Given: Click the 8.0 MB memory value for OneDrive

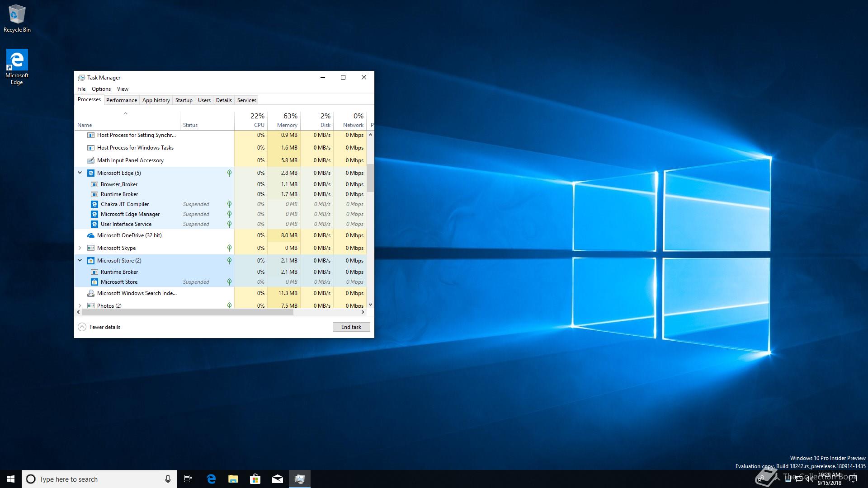Looking at the screenshot, I should [x=284, y=235].
